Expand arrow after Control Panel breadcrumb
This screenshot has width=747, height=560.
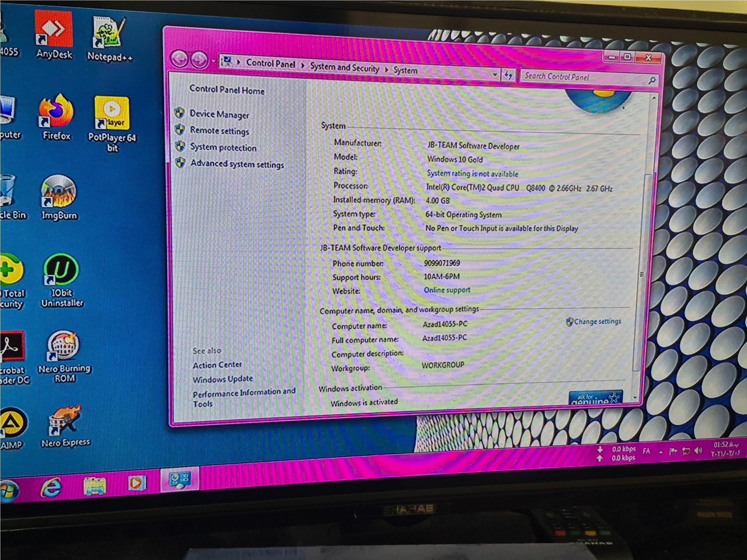click(302, 65)
